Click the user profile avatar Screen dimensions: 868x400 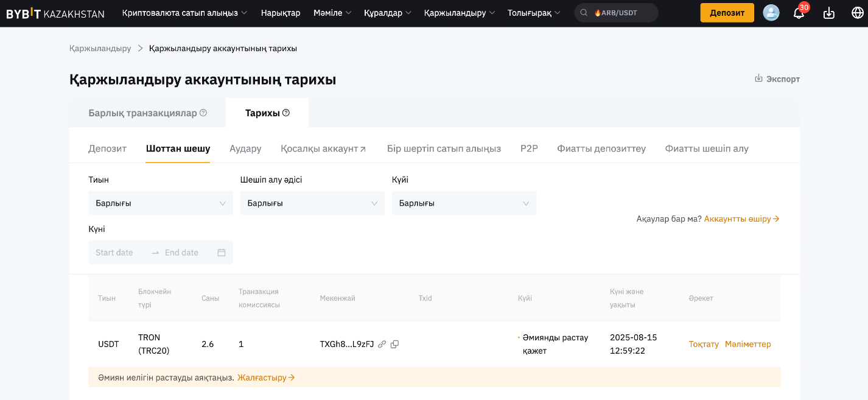click(771, 13)
